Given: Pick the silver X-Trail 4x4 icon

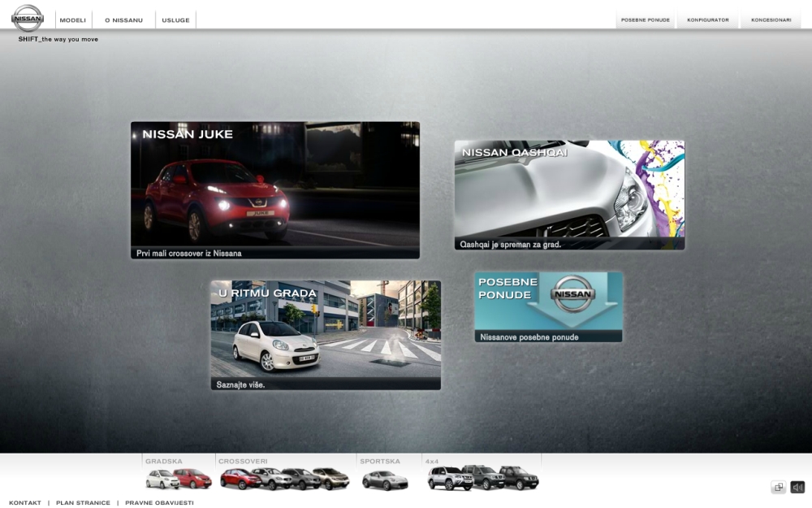Looking at the screenshot, I should tap(450, 478).
